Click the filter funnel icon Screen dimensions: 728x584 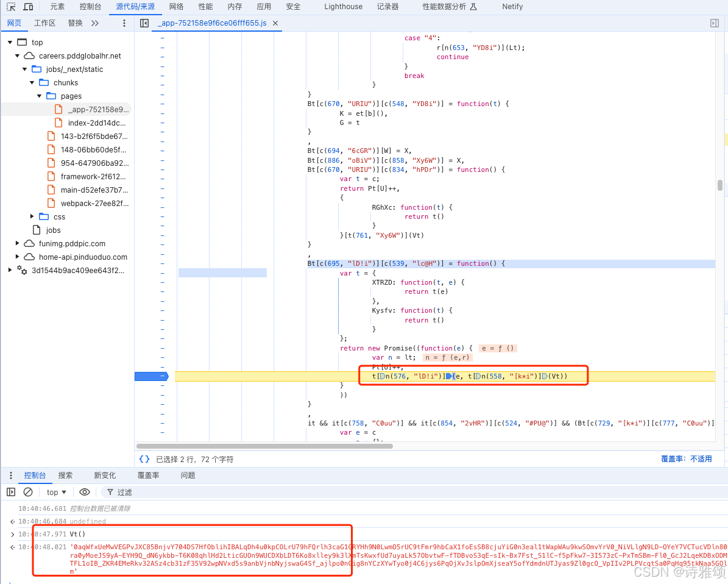click(x=110, y=492)
